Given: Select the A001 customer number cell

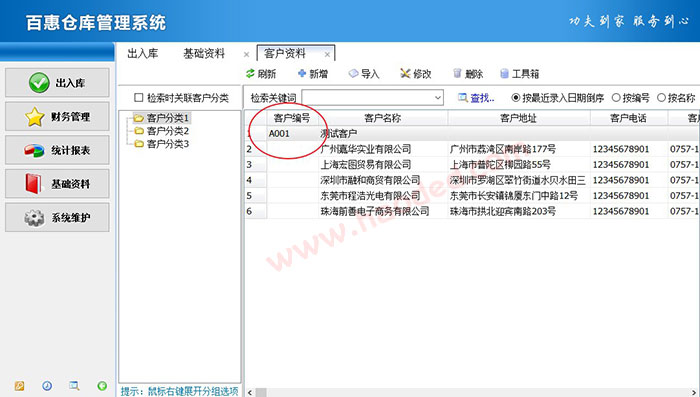Looking at the screenshot, I should pos(292,134).
